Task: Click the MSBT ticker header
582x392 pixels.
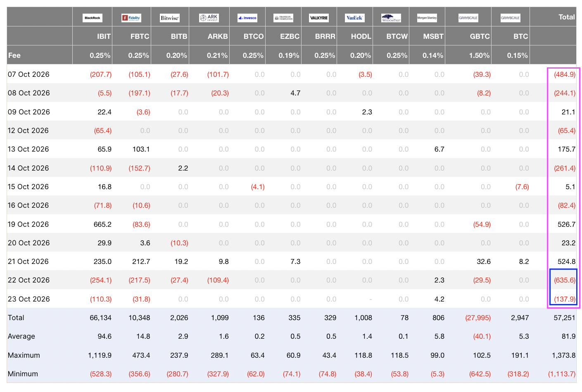Action: tap(433, 36)
